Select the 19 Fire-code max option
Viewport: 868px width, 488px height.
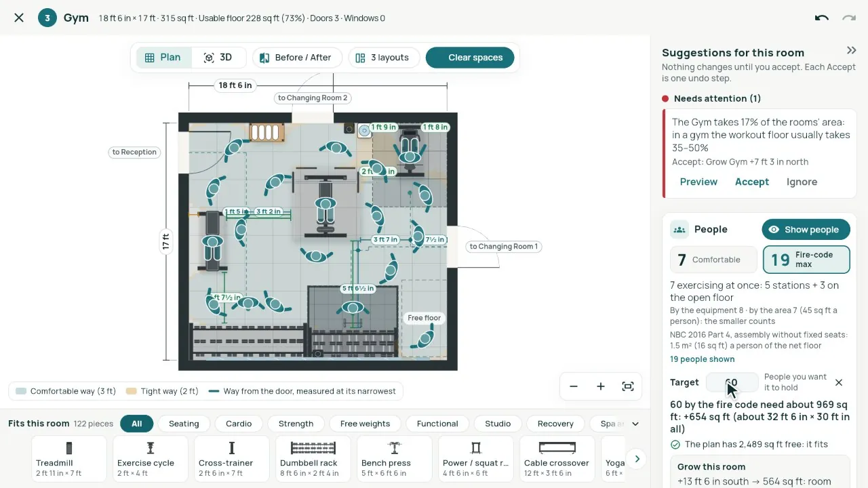(x=806, y=260)
